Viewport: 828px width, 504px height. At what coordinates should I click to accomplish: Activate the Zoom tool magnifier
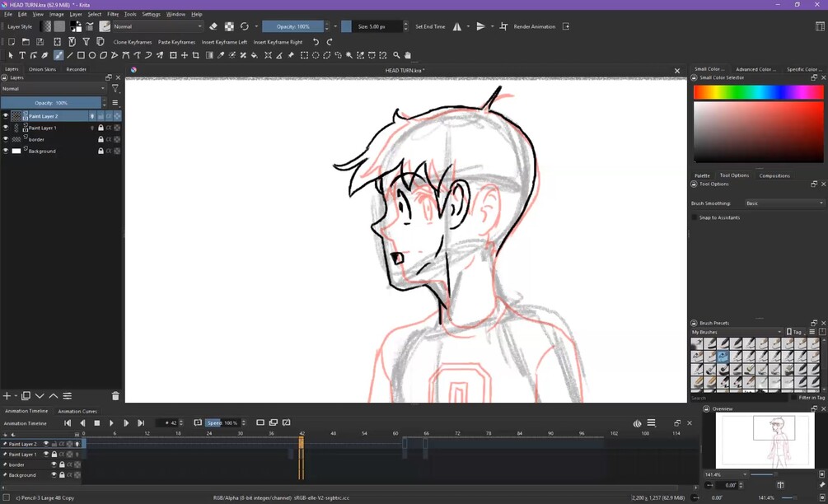pyautogui.click(x=396, y=55)
